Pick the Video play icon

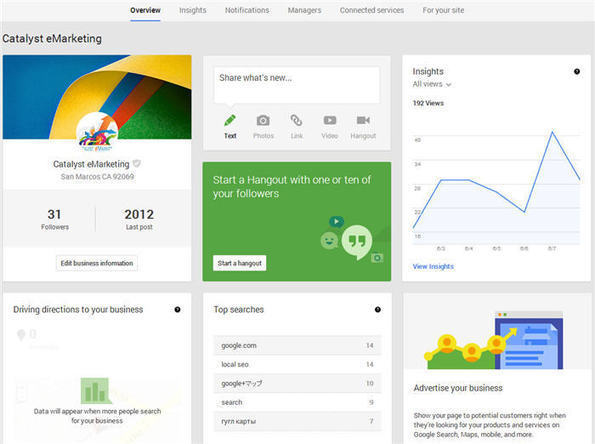tap(330, 120)
